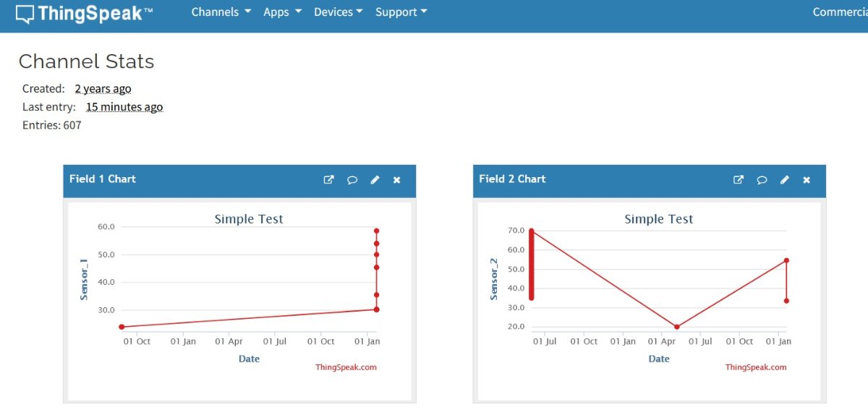
Task: Click the Field 1 Chart comment icon
Action: 352,180
